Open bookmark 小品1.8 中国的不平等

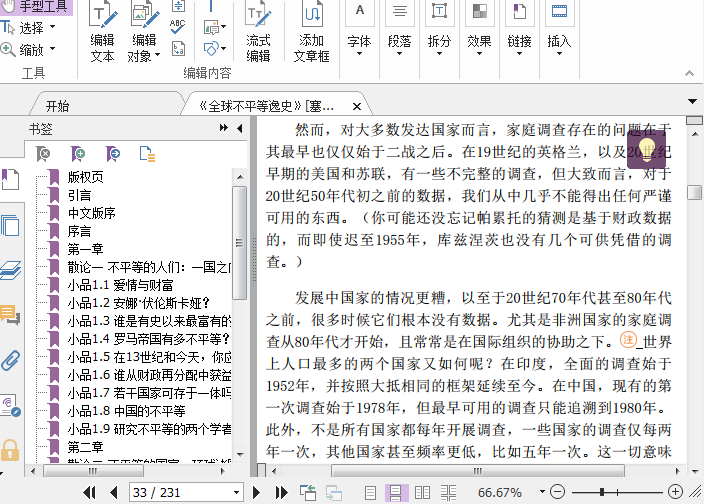[126, 410]
